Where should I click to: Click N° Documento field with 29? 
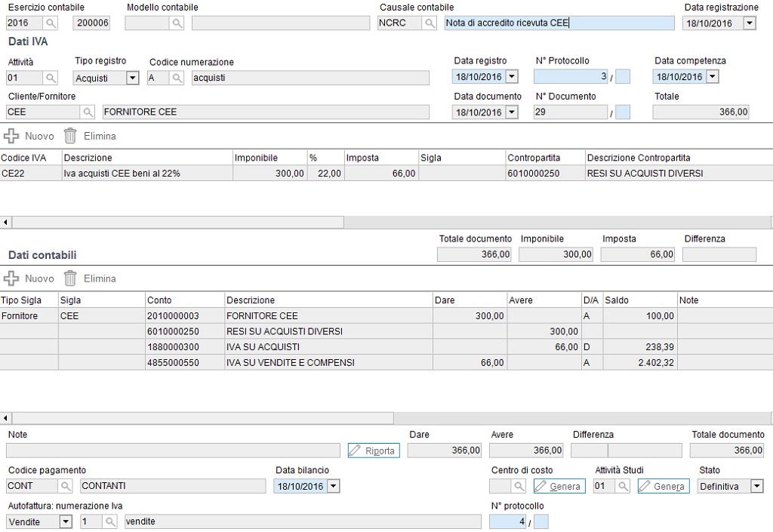point(571,112)
